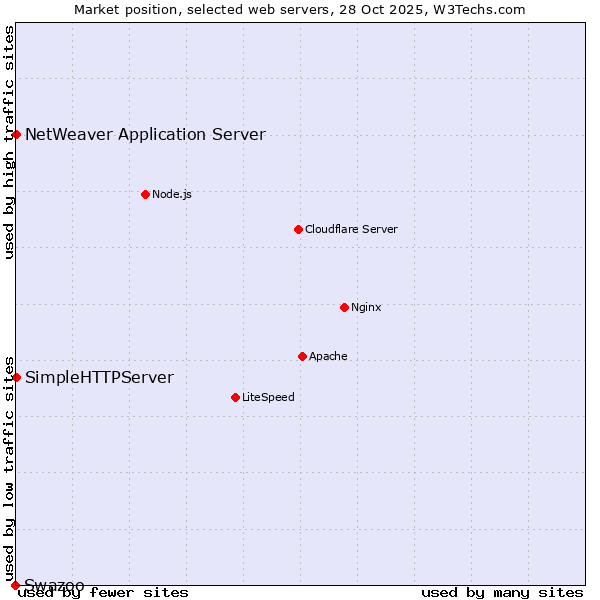This screenshot has height=600, width=600.
Task: Click the Node.js text label
Action: (x=172, y=194)
